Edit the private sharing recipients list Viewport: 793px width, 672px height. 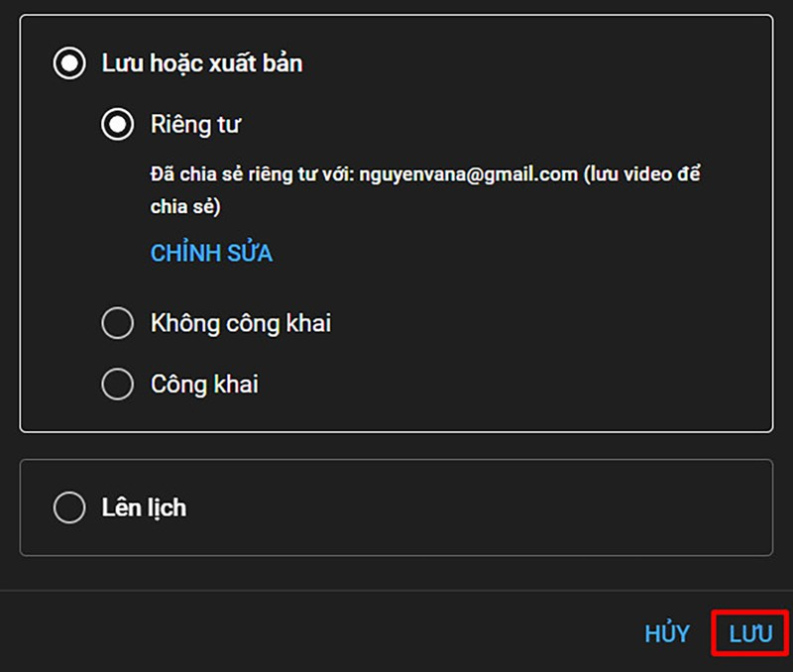(211, 253)
